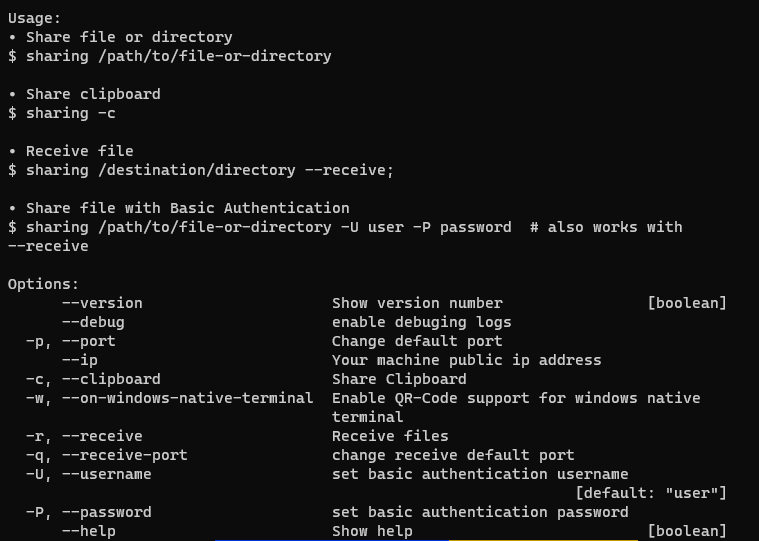Click the "-P, --password" option
Image resolution: width=759 pixels, height=541 pixels.
(x=89, y=512)
